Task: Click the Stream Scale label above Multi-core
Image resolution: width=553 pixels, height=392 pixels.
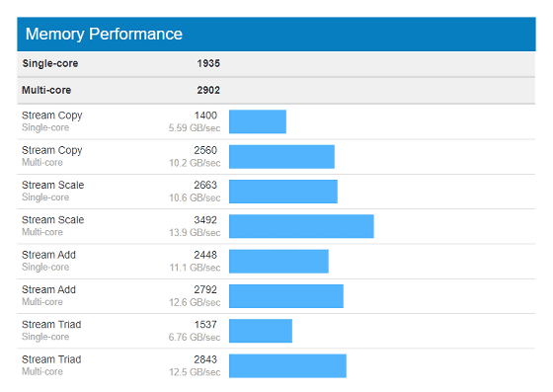Action: 53,220
